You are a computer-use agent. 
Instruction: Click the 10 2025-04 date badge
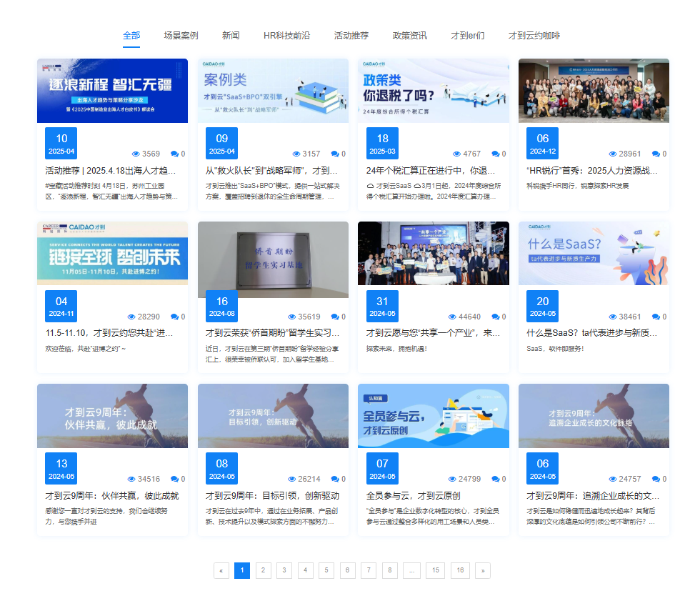[61, 144]
